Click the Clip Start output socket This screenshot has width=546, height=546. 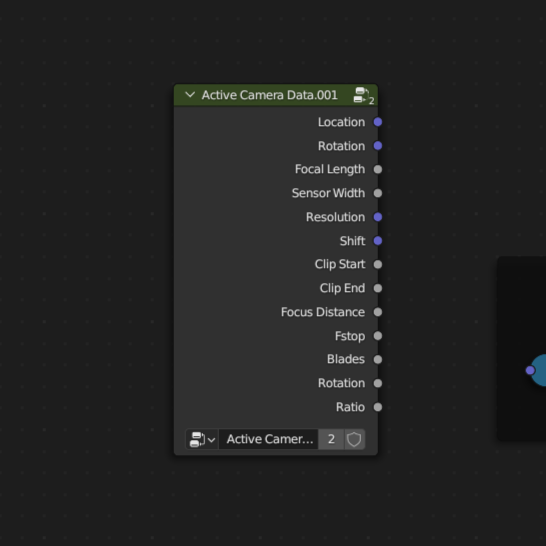[378, 265]
